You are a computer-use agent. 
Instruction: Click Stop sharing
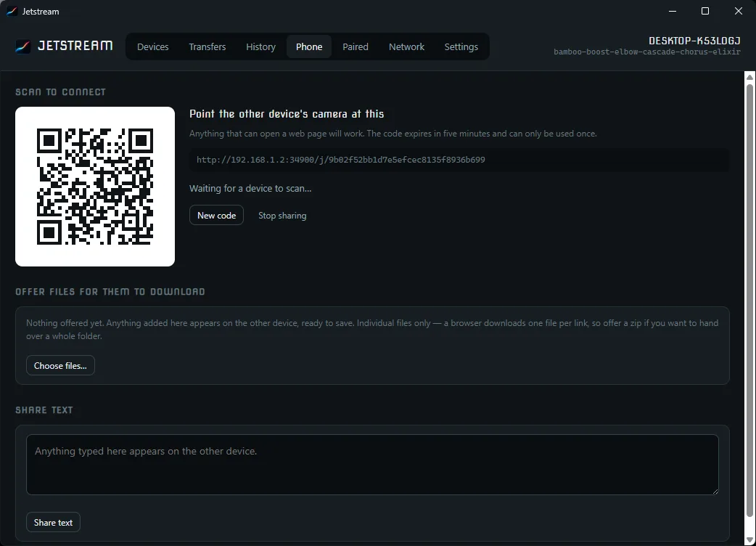click(x=282, y=216)
